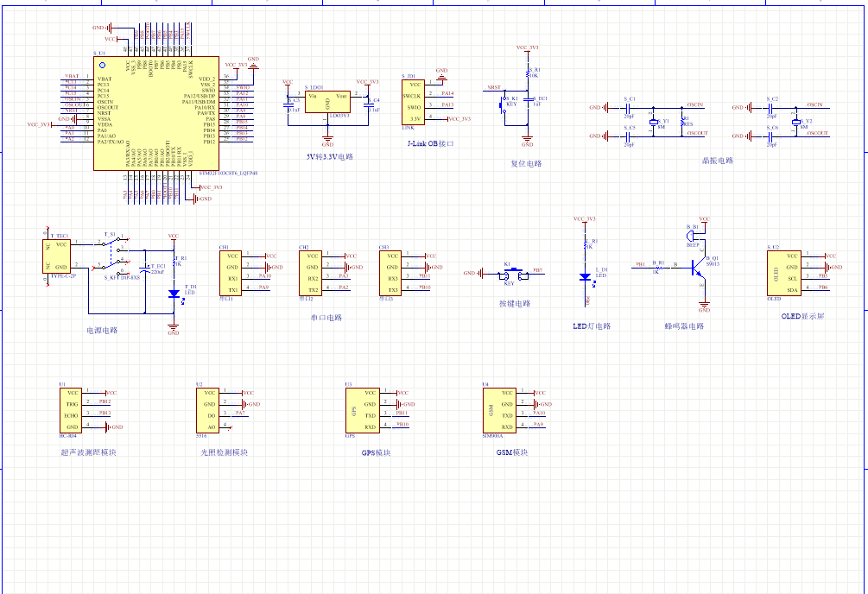Click the GSM SIM900A module U4
868x594 pixels.
click(499, 410)
